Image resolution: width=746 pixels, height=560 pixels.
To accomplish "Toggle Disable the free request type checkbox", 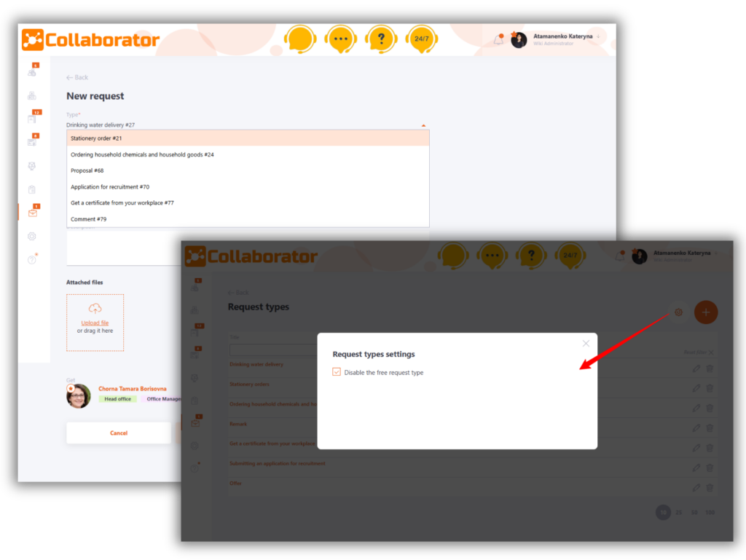I will point(337,371).
